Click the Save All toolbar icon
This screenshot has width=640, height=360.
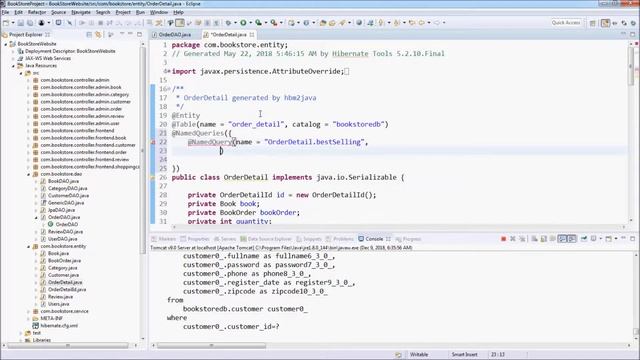tap(30, 23)
